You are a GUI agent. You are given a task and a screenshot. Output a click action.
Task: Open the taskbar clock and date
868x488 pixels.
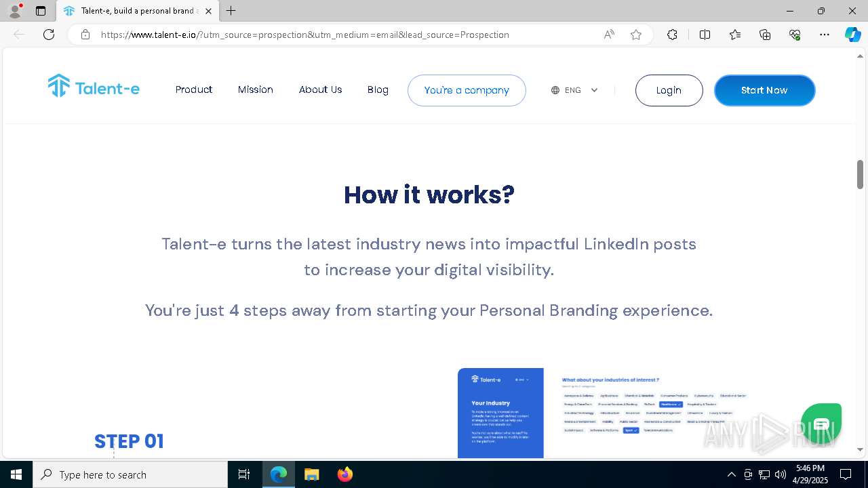(810, 474)
